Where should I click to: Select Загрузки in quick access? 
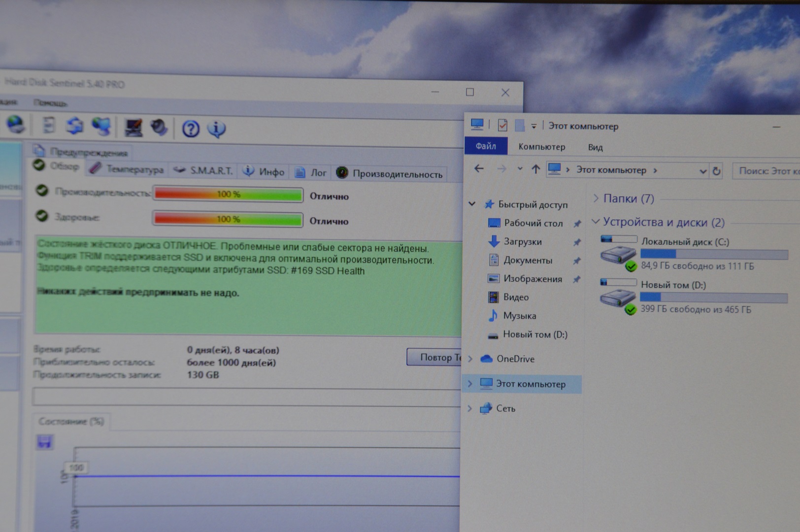tap(522, 241)
